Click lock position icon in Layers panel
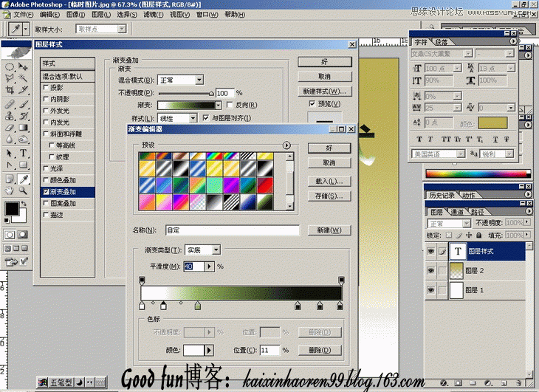 coord(469,235)
